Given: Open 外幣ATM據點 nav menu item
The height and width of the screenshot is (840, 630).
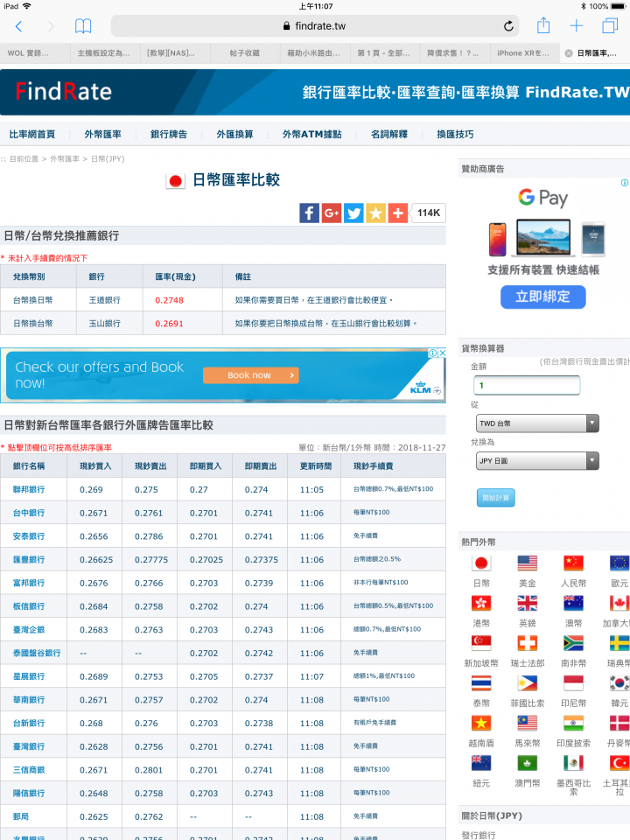Looking at the screenshot, I should point(311,134).
